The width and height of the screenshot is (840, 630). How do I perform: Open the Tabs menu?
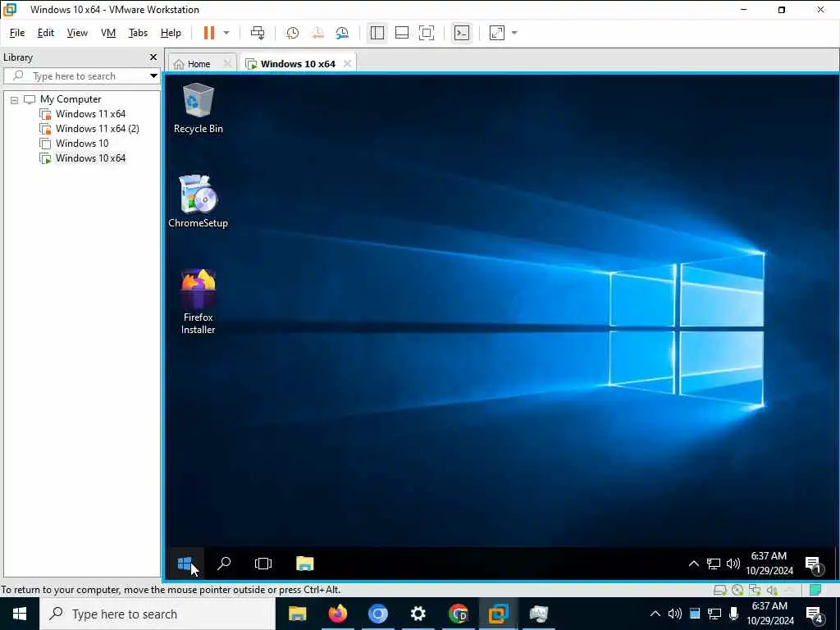[x=138, y=33]
